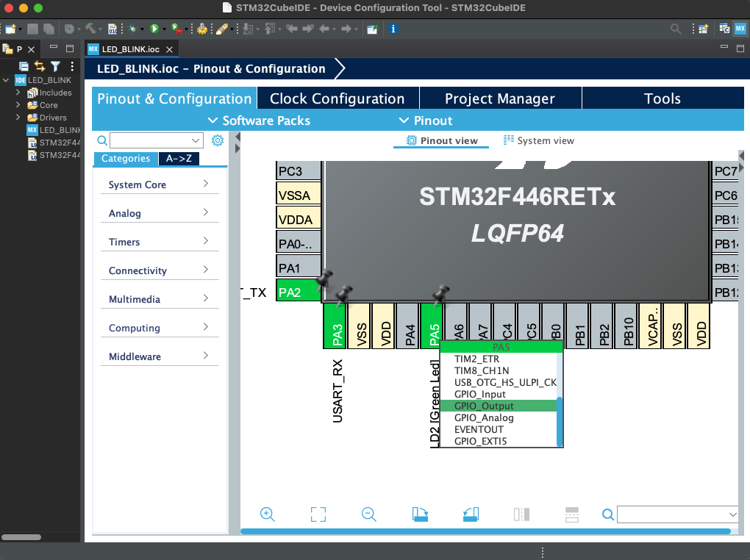Select GPIO_Analog in PA5 menu
Image resolution: width=750 pixels, height=560 pixels.
point(484,417)
